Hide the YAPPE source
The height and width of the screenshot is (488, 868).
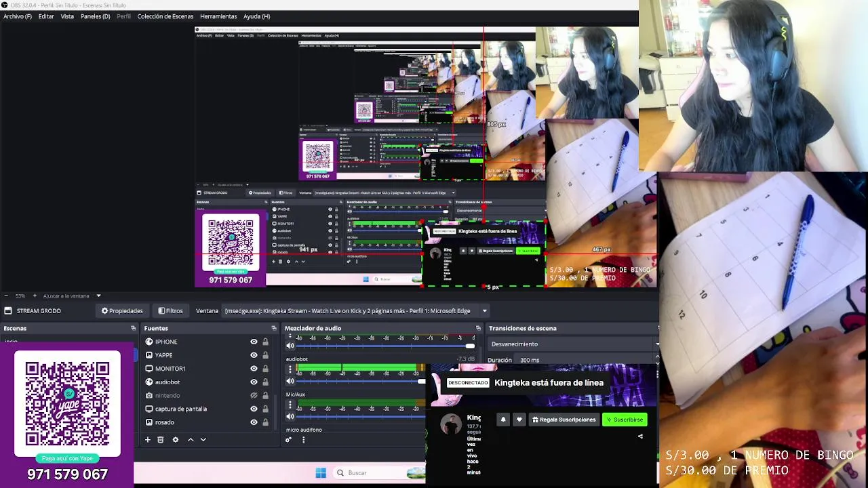tap(254, 355)
